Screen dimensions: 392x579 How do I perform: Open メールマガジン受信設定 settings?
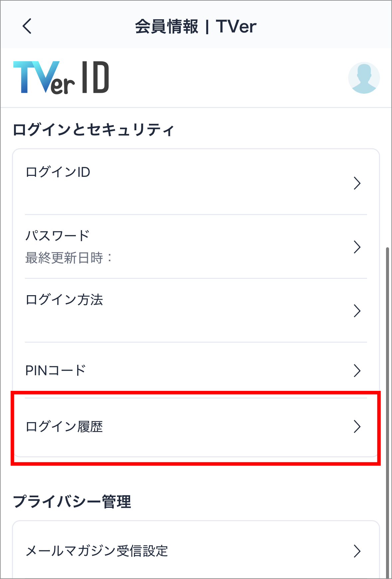click(196, 551)
